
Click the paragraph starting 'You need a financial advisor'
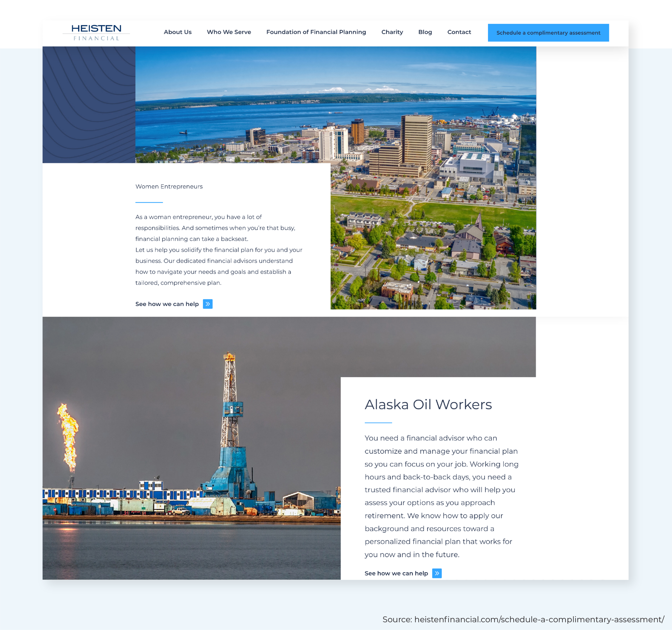(x=442, y=496)
